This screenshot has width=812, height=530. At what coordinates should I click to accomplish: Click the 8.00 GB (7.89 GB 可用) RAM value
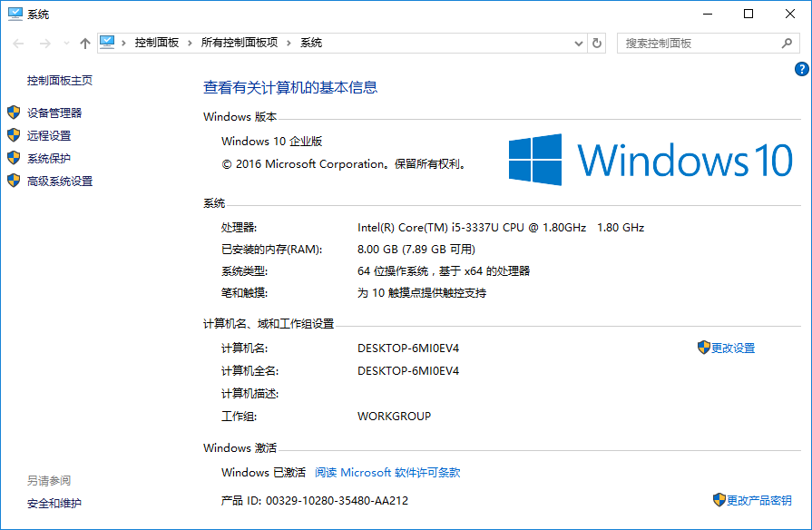[x=416, y=250]
